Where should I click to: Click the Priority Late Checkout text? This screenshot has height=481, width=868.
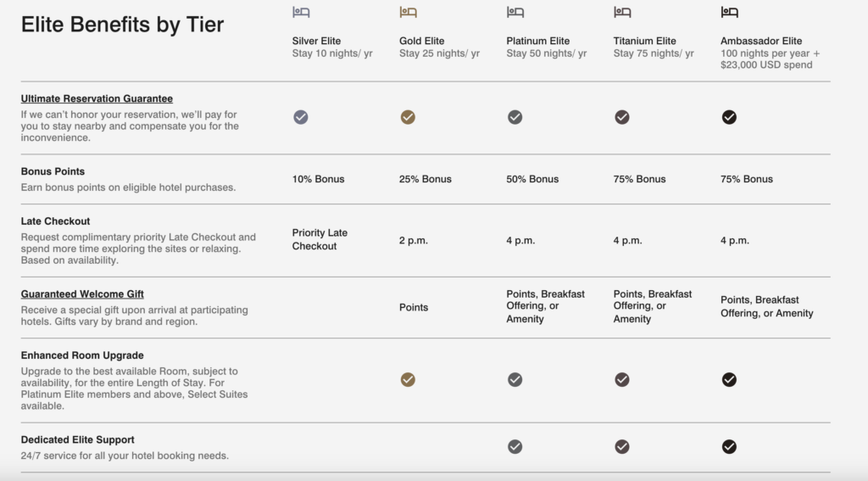click(320, 239)
